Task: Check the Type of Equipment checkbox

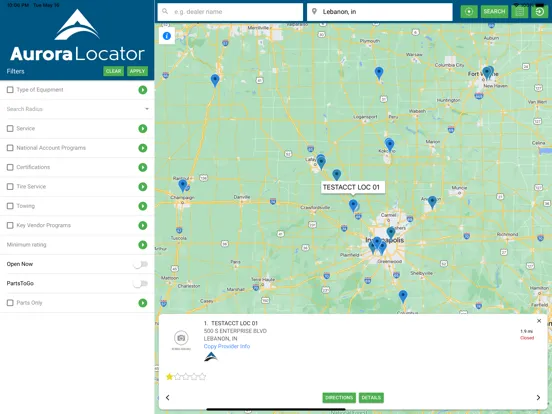Action: pos(10,90)
